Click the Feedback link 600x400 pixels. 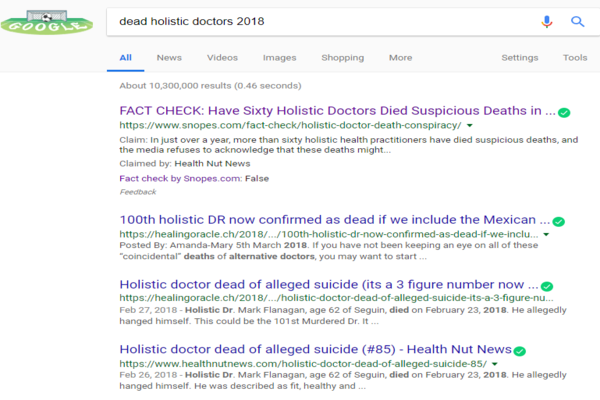tap(138, 192)
